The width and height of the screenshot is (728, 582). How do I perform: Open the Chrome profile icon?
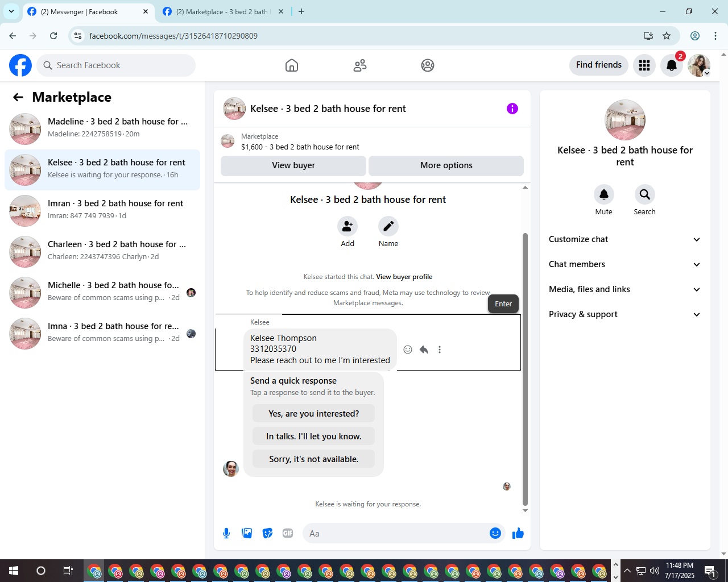695,36
